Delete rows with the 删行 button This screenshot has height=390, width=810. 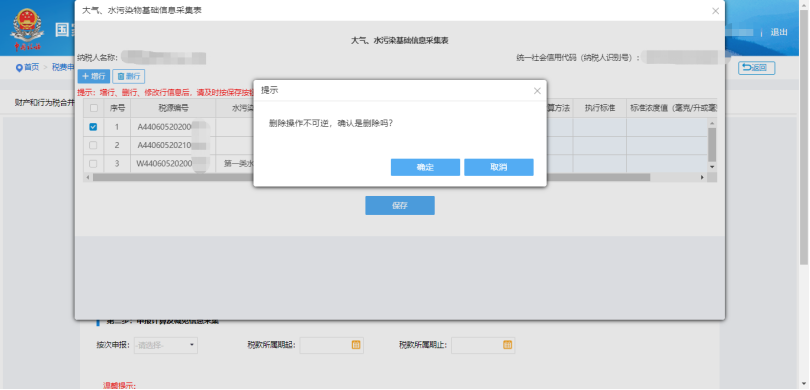(x=129, y=76)
